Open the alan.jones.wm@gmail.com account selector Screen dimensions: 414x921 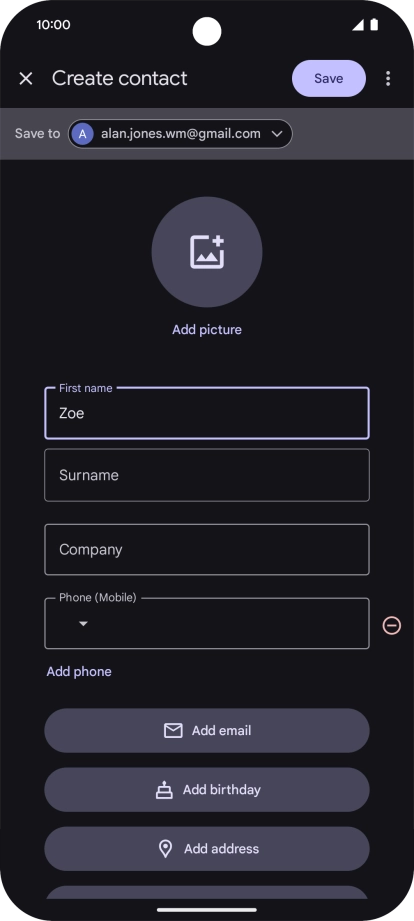(x=180, y=134)
